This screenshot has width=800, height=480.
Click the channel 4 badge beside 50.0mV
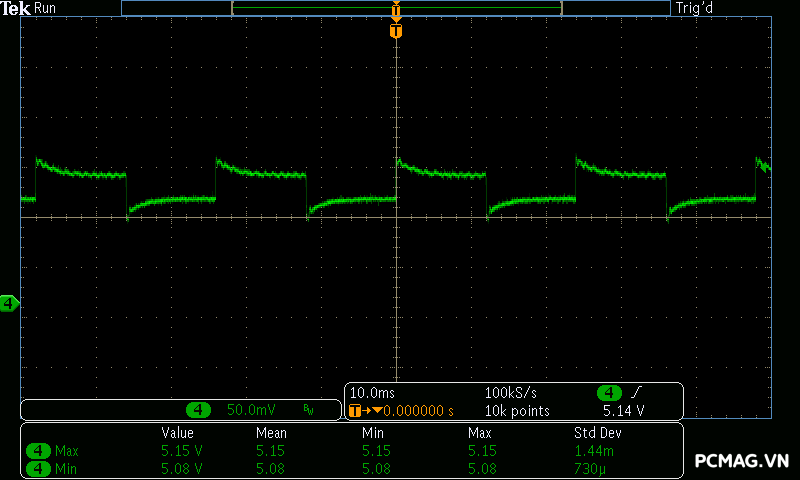199,410
